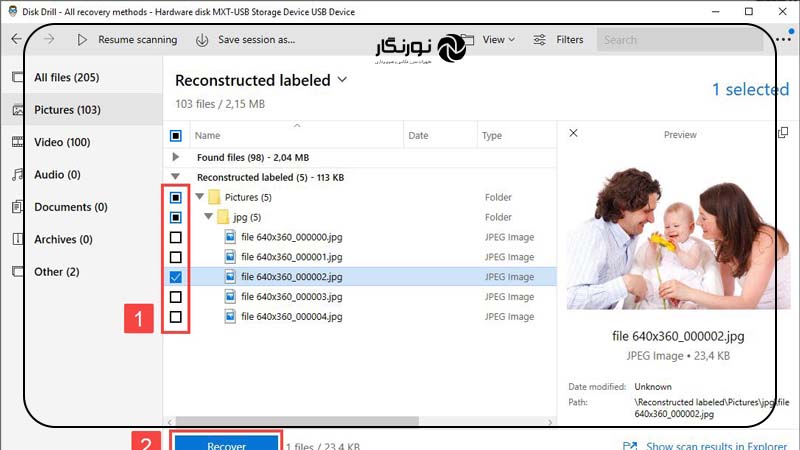Go back with the left arrow

point(16,39)
